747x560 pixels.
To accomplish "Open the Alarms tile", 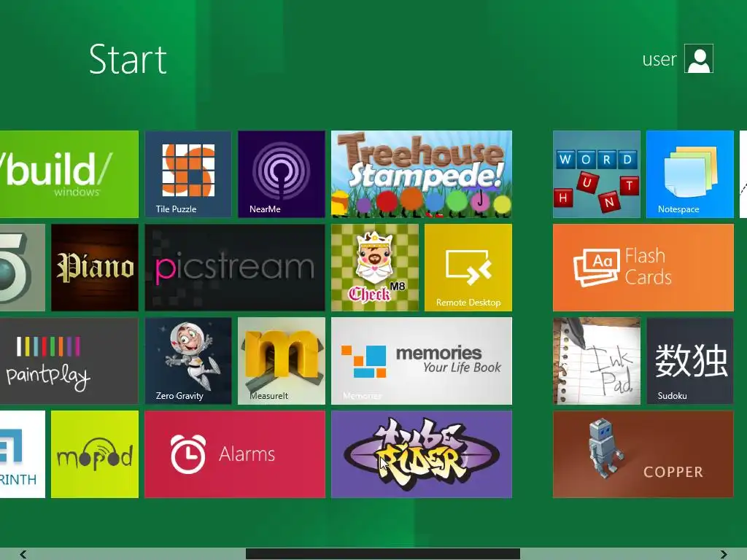I will (x=235, y=454).
